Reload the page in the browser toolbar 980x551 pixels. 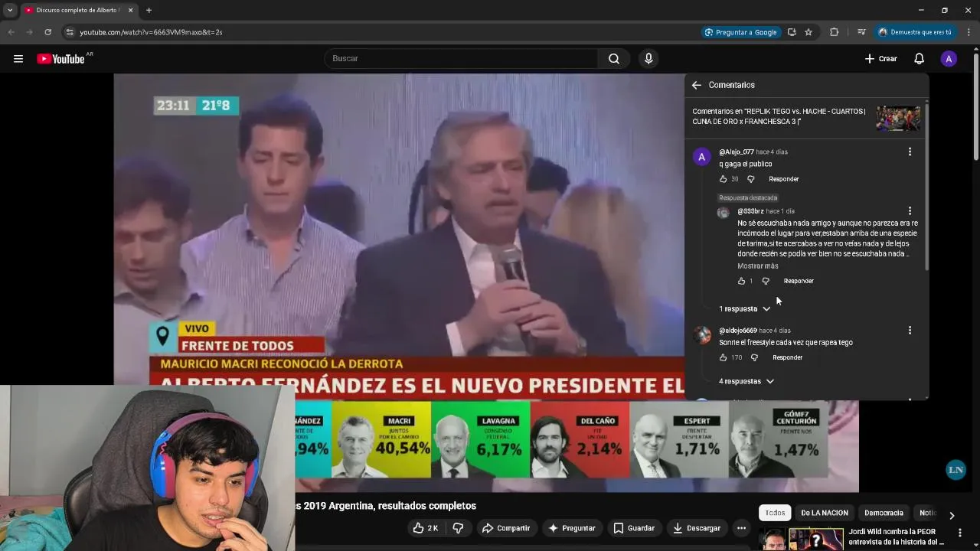[x=47, y=32]
